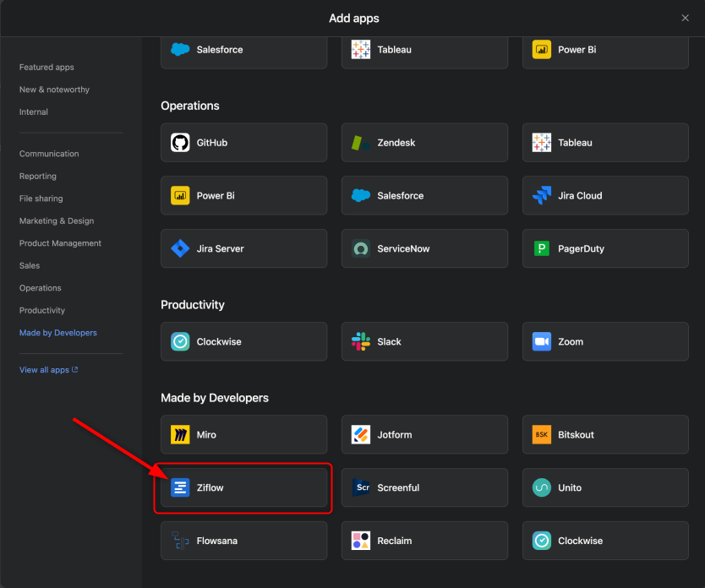Open Featured apps category

(x=46, y=67)
